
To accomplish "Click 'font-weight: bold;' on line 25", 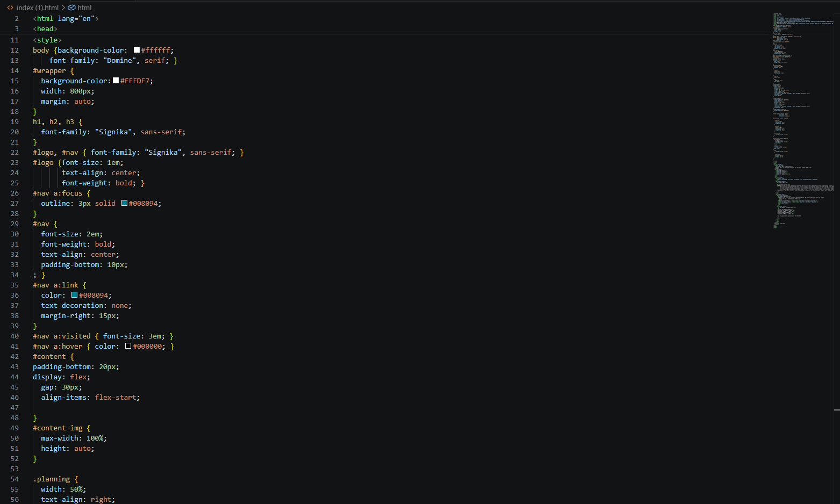I will pos(99,183).
